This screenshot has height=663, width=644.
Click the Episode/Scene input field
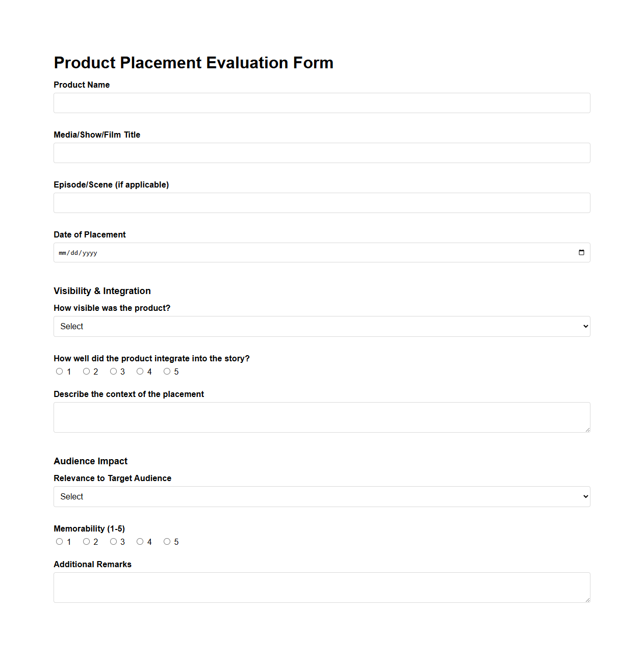pos(321,203)
